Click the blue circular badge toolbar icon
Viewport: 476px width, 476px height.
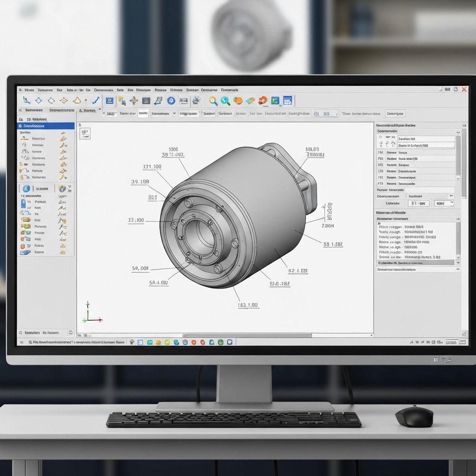(171, 100)
